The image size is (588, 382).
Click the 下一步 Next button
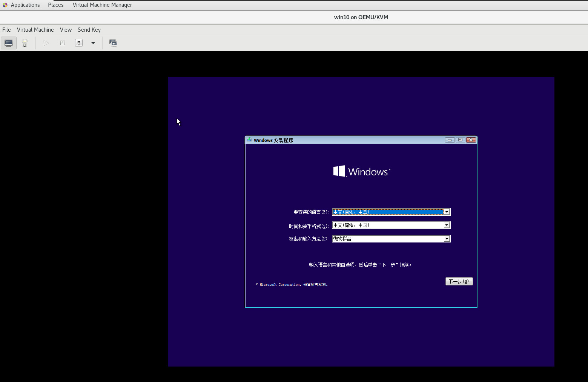click(x=459, y=281)
